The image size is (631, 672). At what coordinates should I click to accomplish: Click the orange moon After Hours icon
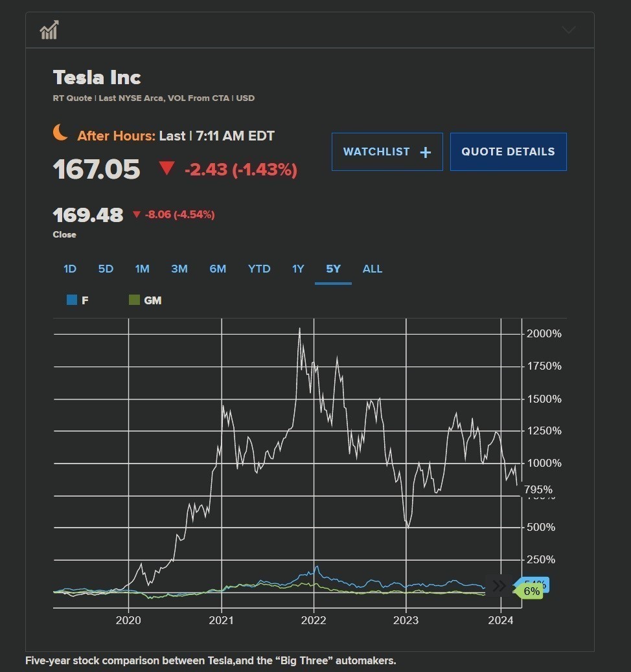60,133
